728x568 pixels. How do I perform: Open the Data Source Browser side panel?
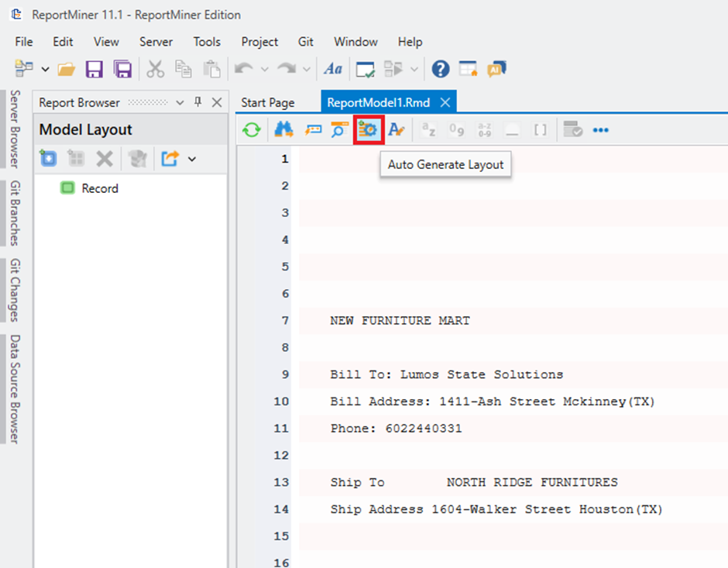[x=15, y=388]
